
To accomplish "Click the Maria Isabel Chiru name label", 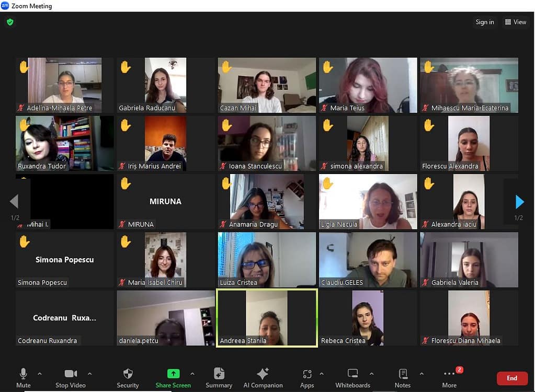I will tap(155, 283).
